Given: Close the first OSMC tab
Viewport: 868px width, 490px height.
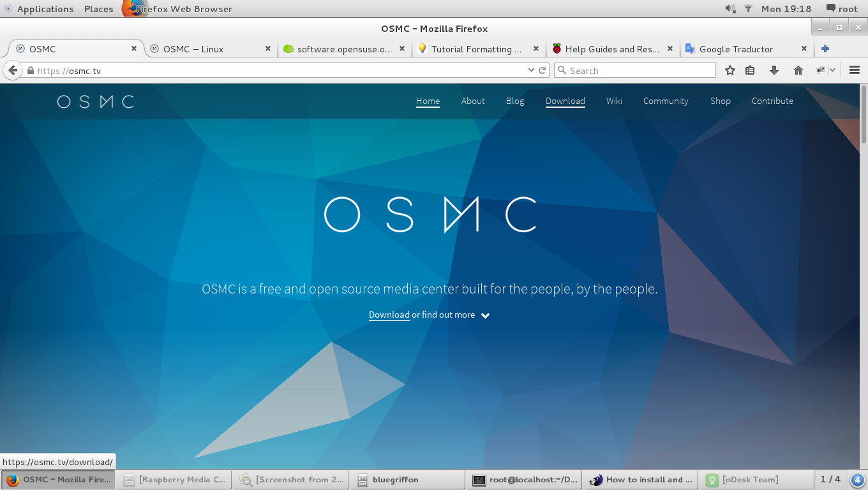Looking at the screenshot, I should tap(134, 48).
